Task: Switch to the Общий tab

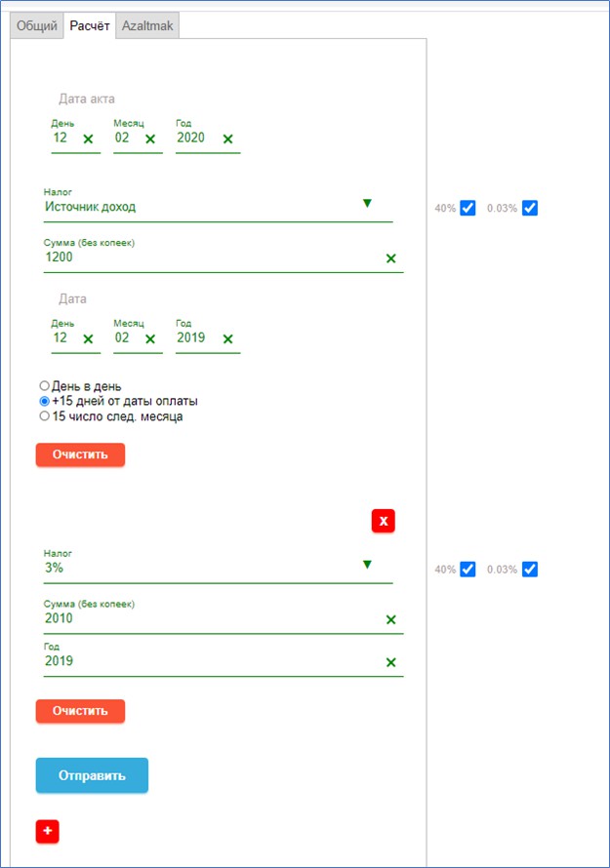Action: pyautogui.click(x=38, y=26)
